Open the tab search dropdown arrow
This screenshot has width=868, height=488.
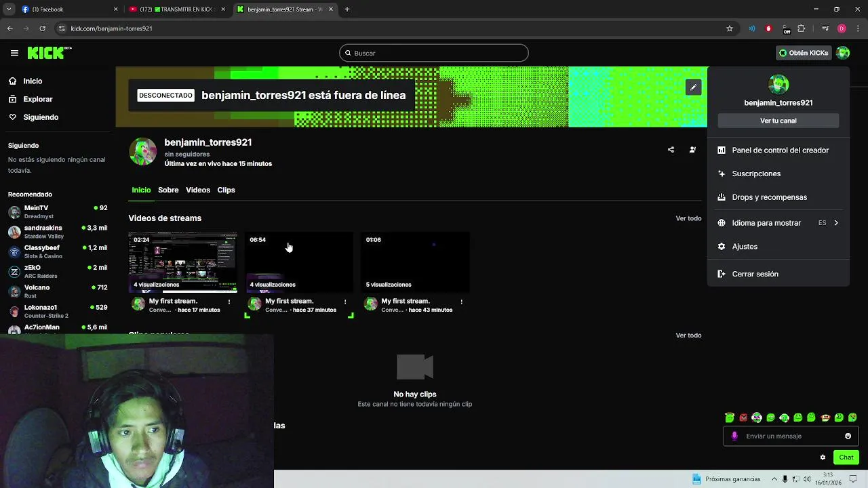point(9,9)
